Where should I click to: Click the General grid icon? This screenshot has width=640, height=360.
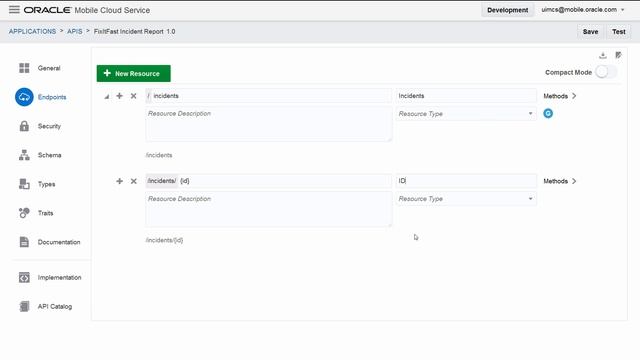(x=24, y=68)
